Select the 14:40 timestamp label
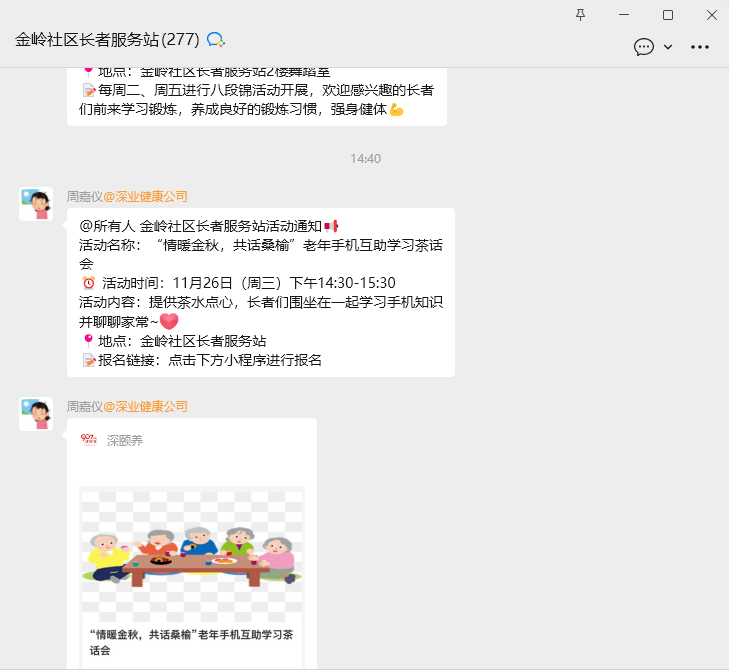729x670 pixels. [365, 159]
